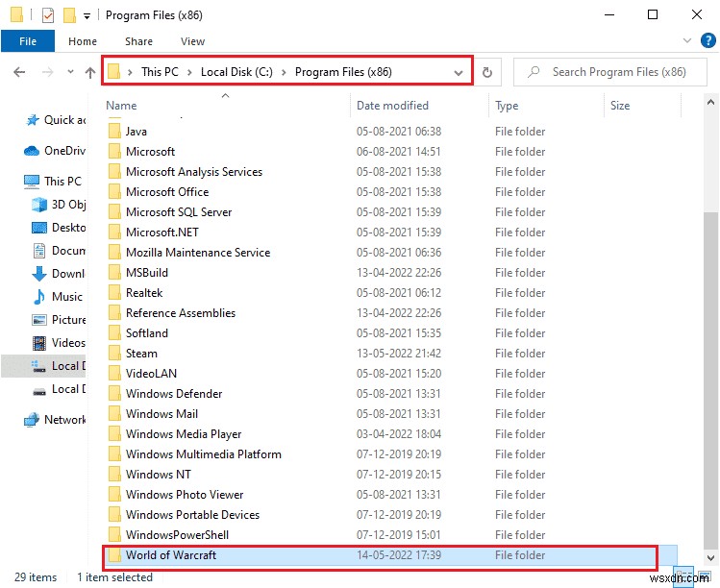Click the Realtek folder icon
The width and height of the screenshot is (720, 588).
pos(114,293)
